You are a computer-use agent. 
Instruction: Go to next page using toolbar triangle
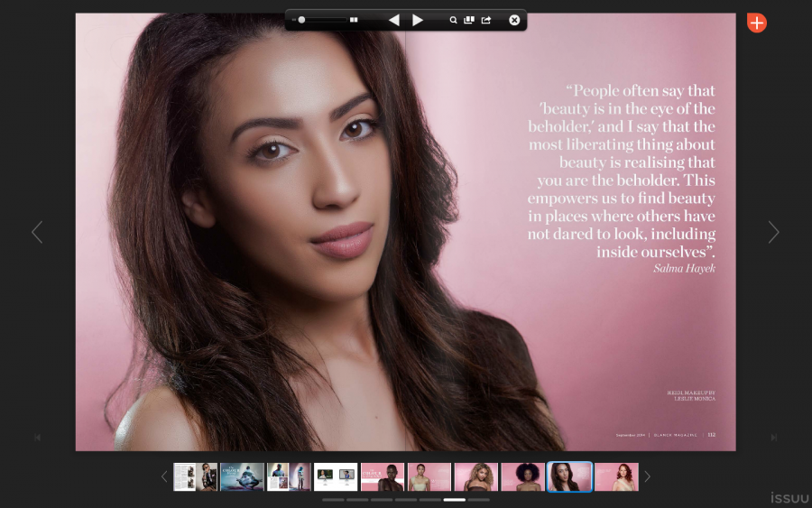tap(418, 20)
